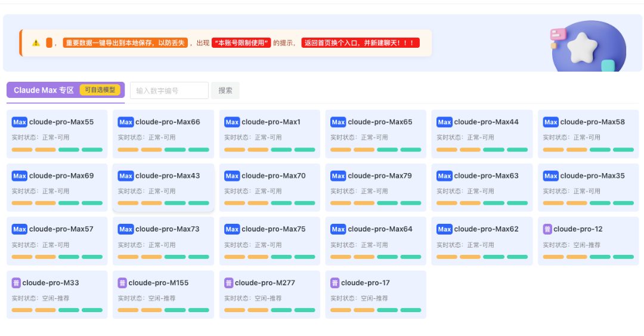Click the title text cloude-pro-Max75
The width and height of the screenshot is (644, 336).
point(274,229)
